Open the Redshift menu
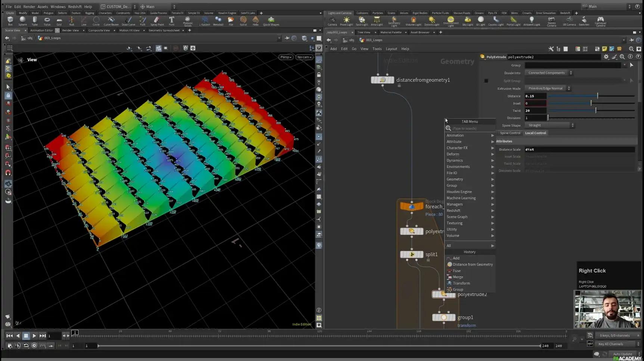The image size is (644, 361). coord(75,6)
